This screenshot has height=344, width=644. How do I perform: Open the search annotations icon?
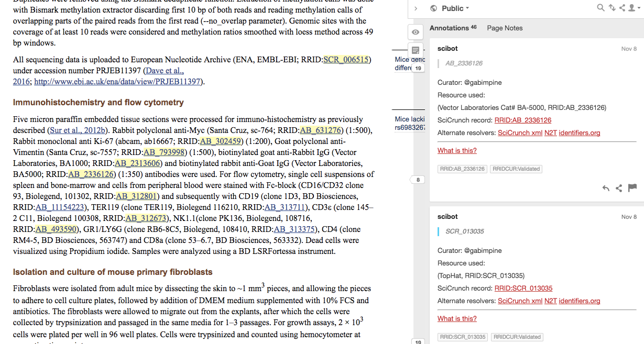coord(600,7)
